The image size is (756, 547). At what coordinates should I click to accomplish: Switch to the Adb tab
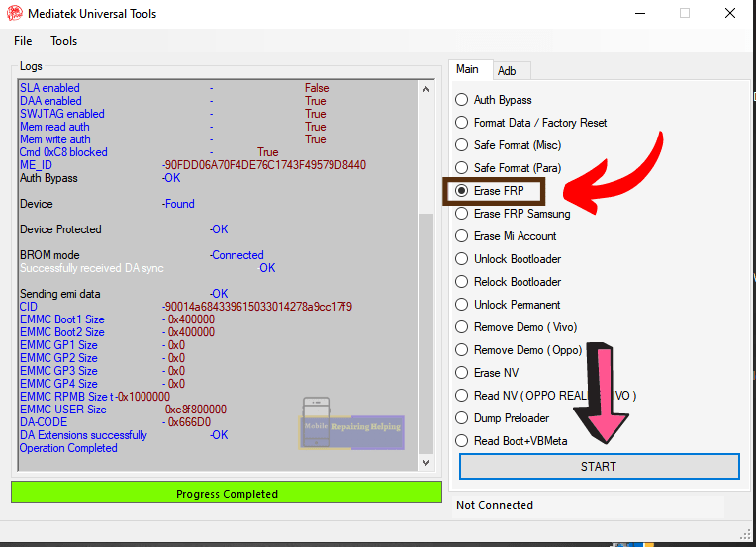510,71
